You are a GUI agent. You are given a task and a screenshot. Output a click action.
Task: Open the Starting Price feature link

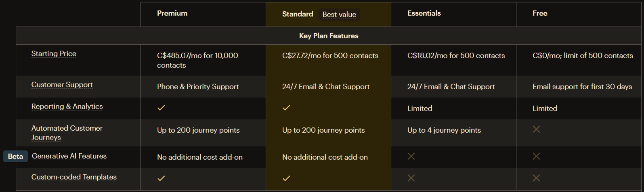(54, 54)
